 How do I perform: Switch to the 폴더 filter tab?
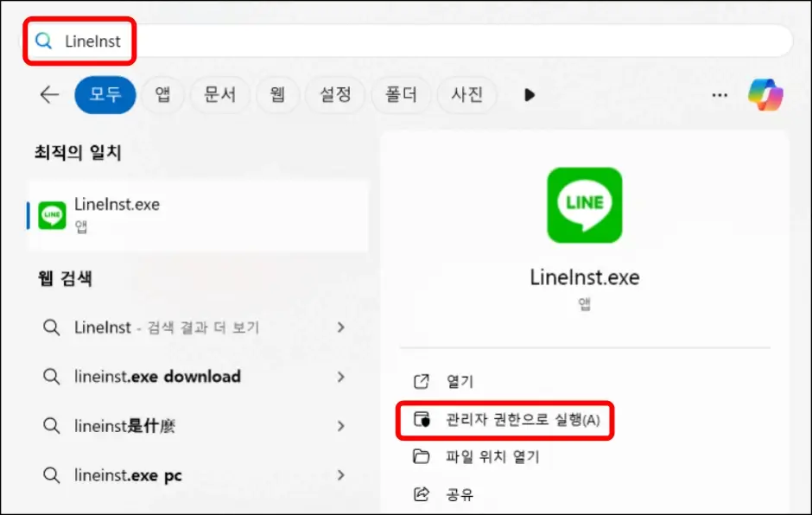click(x=401, y=95)
